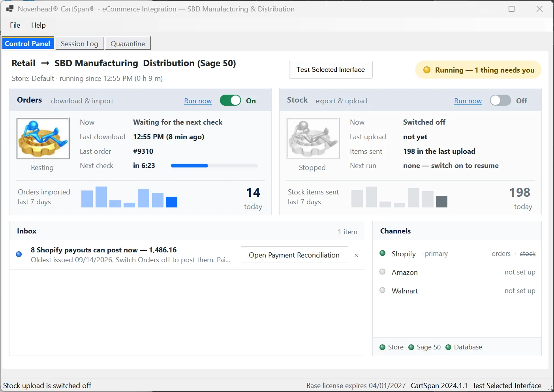This screenshot has height=392, width=554.
Task: Click today's dark grey stock items bar
Action: pos(441,202)
